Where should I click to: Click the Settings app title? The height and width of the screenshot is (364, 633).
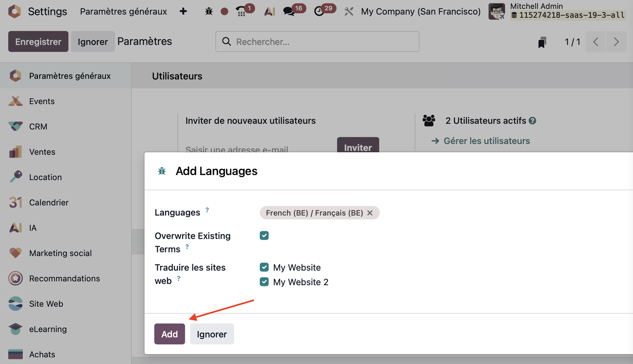coord(47,12)
